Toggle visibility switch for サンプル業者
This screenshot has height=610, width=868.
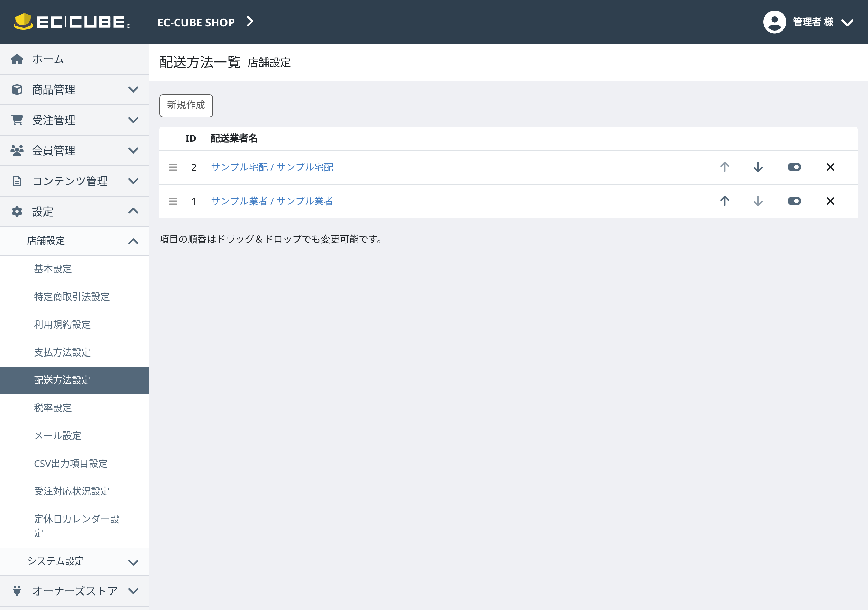pos(794,201)
